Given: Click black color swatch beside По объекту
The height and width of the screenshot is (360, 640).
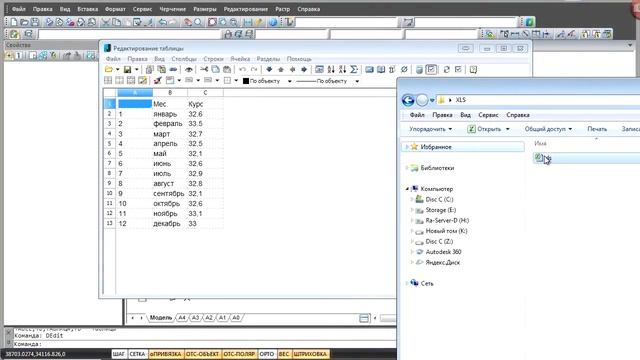Looking at the screenshot, I should [x=246, y=81].
